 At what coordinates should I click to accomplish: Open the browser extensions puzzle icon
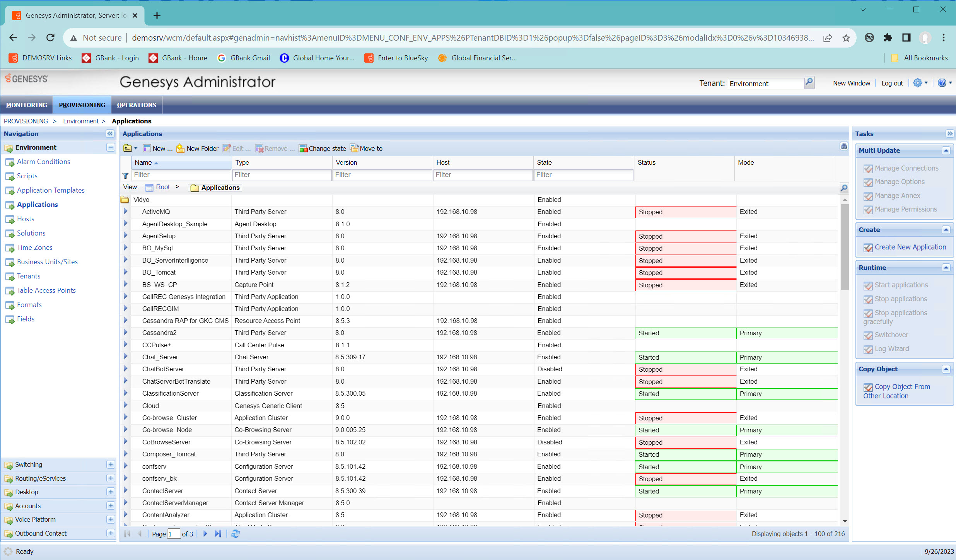pyautogui.click(x=888, y=38)
